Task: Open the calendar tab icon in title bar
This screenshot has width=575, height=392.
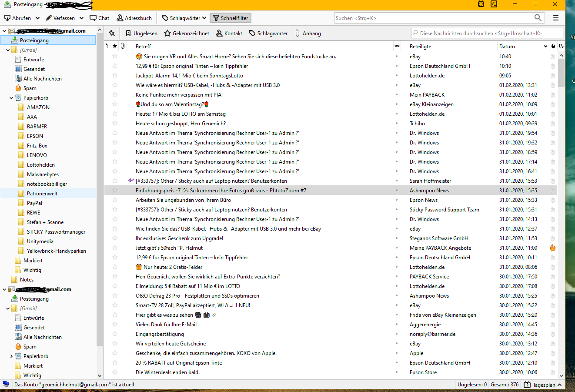Action: tap(481, 4)
